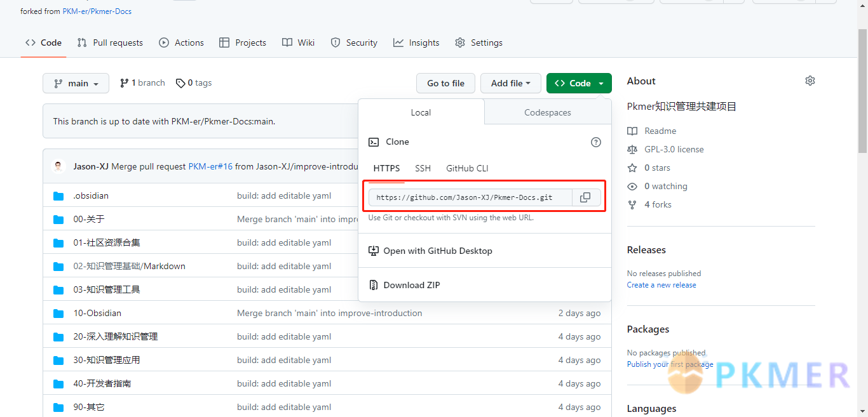Open the 00-关于 folder
This screenshot has height=417, width=868.
(x=89, y=219)
